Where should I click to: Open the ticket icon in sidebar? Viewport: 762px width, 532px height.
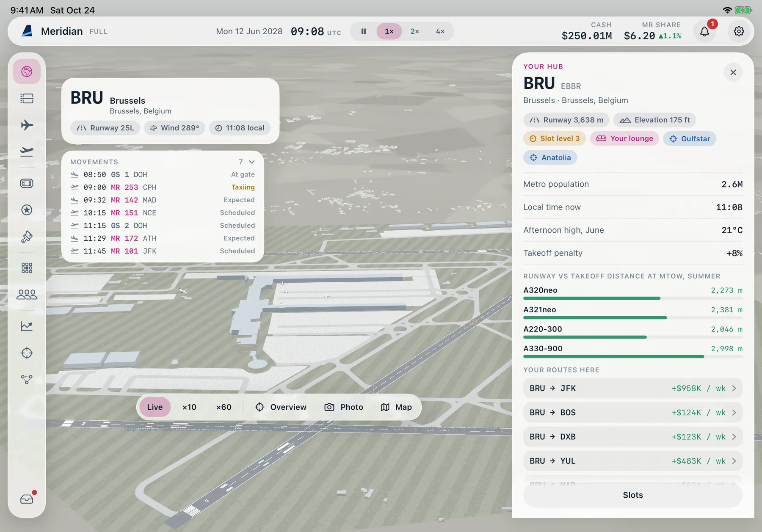point(27,183)
